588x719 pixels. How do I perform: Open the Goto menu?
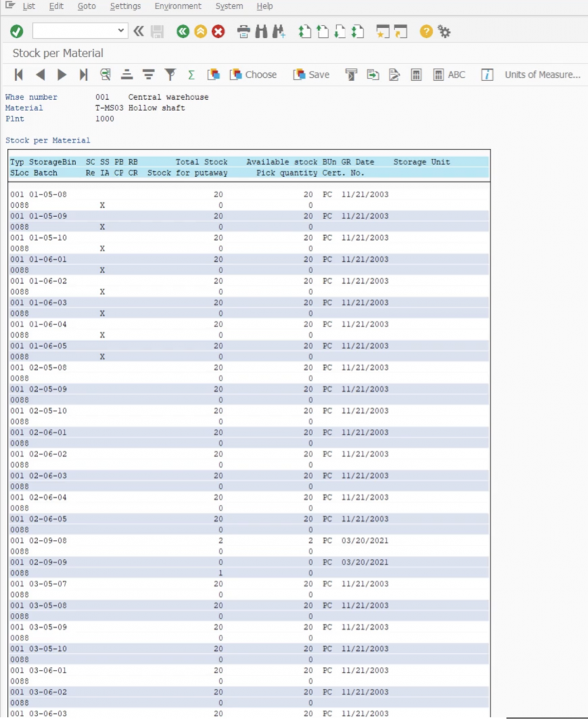point(87,6)
